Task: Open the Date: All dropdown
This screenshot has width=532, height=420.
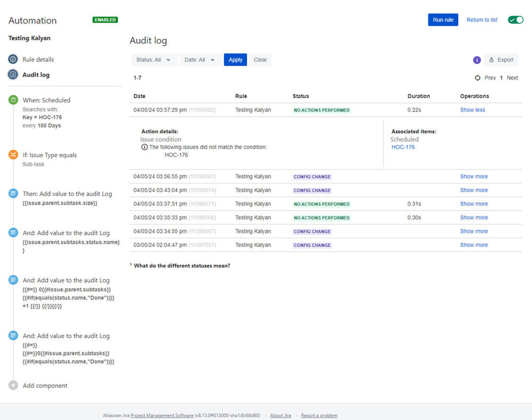Action: (200, 60)
